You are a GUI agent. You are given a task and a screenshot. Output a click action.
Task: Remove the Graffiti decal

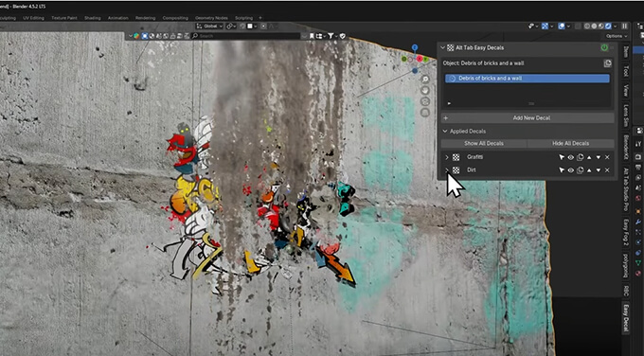click(607, 157)
